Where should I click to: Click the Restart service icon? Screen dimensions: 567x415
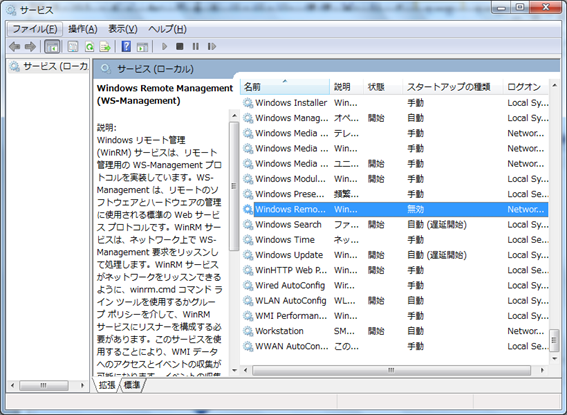click(x=212, y=47)
